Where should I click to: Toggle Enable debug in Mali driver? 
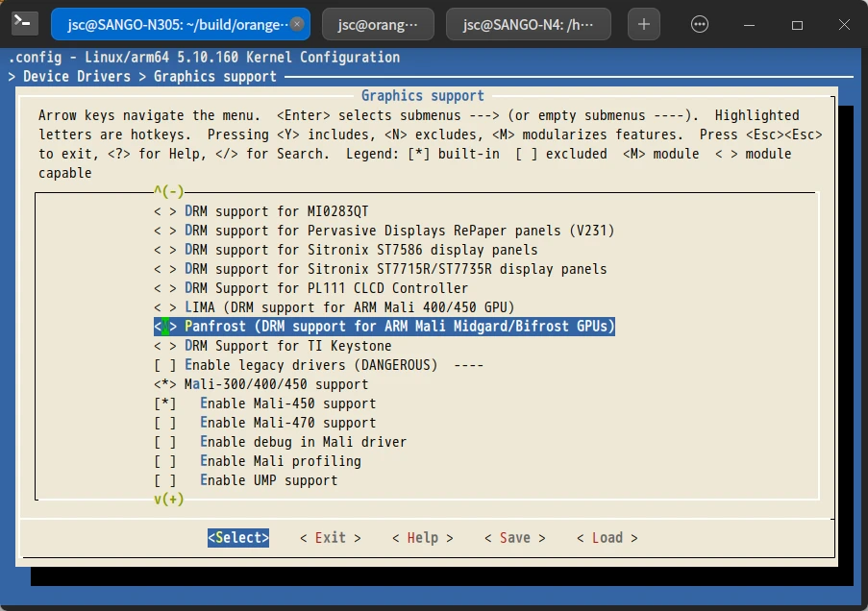pos(165,442)
